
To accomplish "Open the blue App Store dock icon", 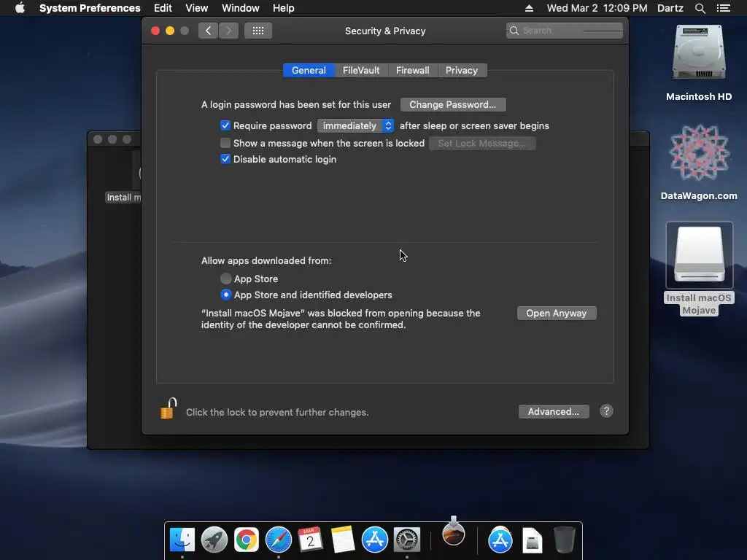I will pos(374,540).
